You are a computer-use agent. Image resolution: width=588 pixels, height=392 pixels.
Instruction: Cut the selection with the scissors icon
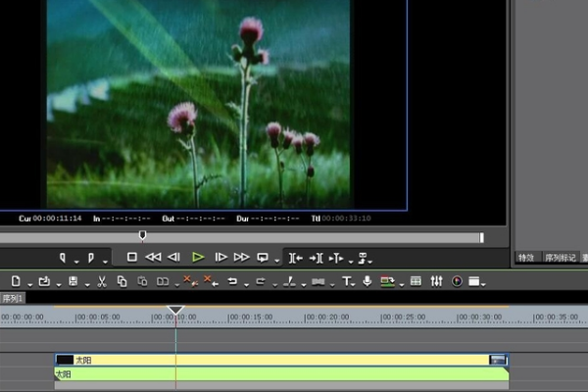click(x=101, y=282)
